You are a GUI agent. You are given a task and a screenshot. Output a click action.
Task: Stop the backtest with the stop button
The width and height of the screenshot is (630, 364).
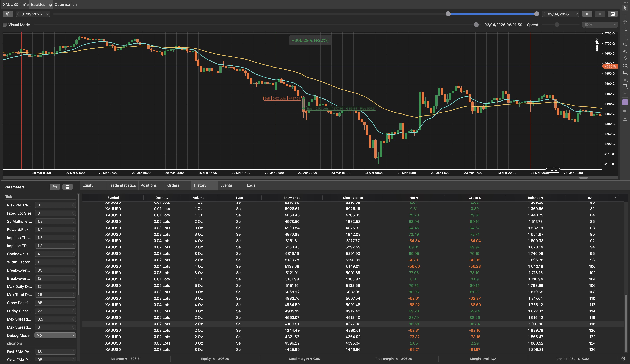click(x=600, y=14)
